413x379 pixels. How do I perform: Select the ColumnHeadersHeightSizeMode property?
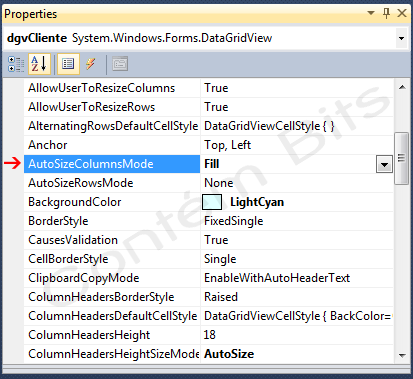tap(112, 354)
